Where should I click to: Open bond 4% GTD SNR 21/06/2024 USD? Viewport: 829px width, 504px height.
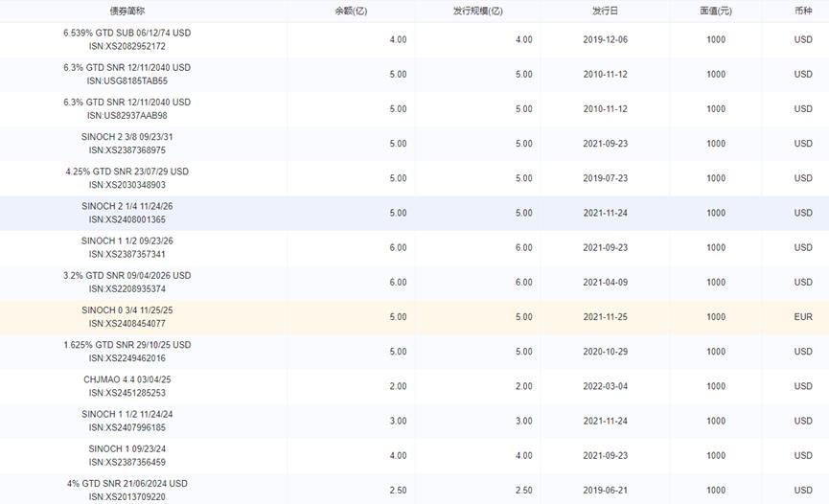point(127,483)
